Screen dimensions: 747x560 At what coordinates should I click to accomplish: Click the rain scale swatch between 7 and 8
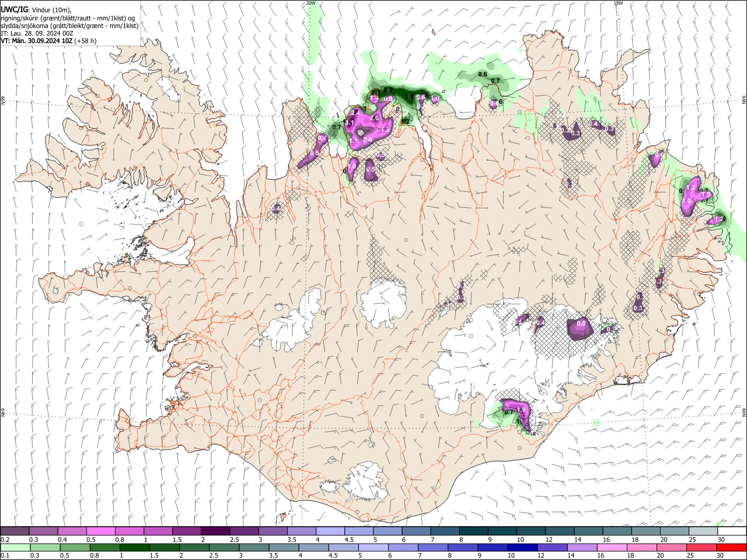[432, 547]
